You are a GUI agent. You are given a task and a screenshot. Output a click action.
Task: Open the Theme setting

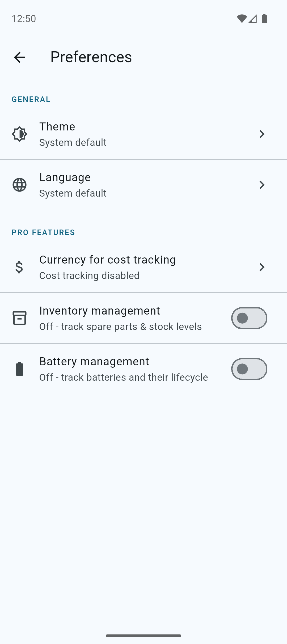pos(57,127)
